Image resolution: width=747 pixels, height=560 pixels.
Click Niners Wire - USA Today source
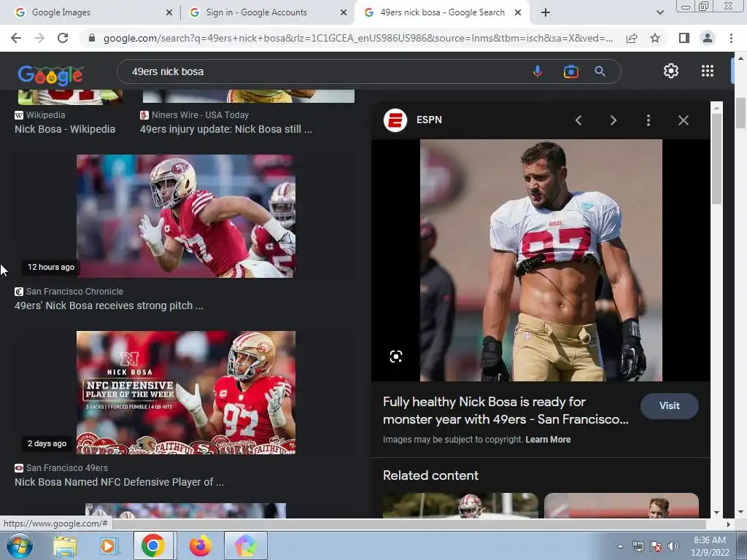[200, 114]
